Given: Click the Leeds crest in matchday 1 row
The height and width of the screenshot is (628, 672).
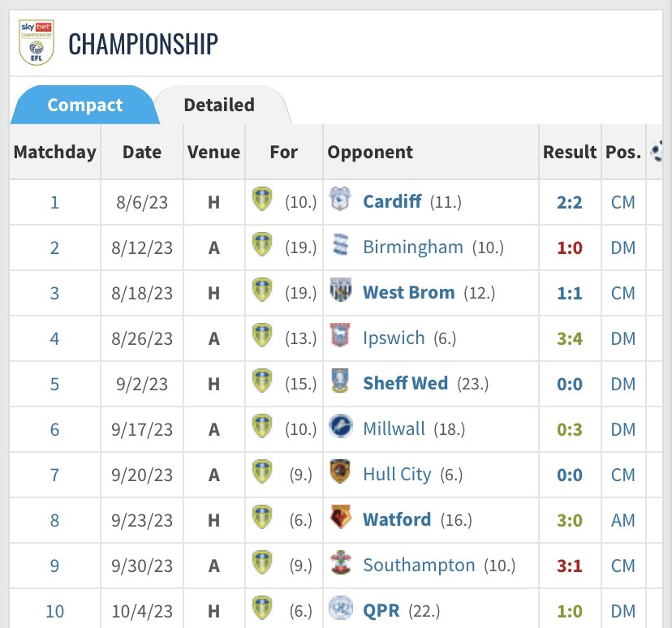Looking at the screenshot, I should click(261, 200).
